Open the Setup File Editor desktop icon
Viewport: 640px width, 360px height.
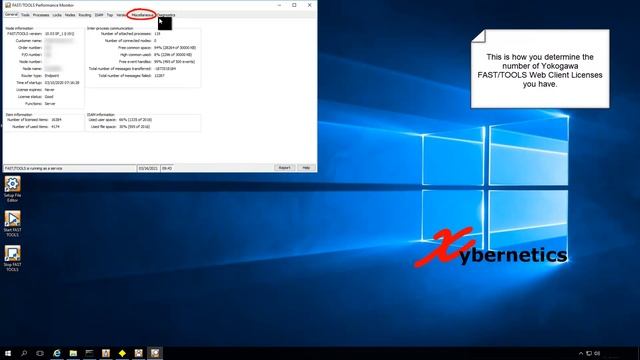[x=12, y=189]
